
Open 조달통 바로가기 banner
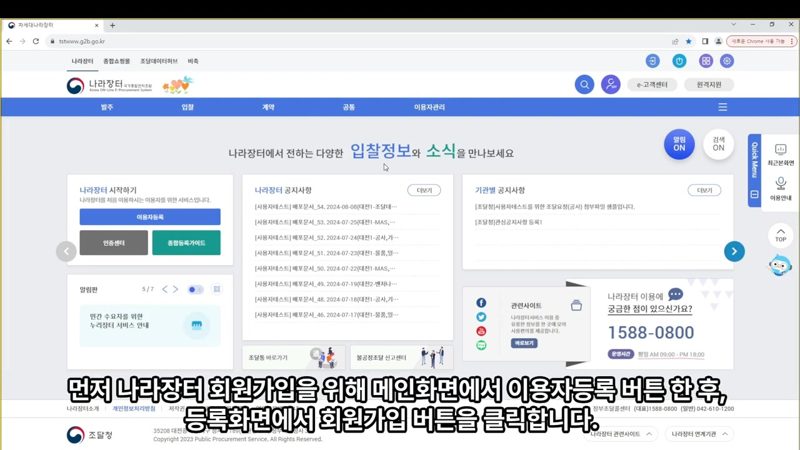coord(293,357)
